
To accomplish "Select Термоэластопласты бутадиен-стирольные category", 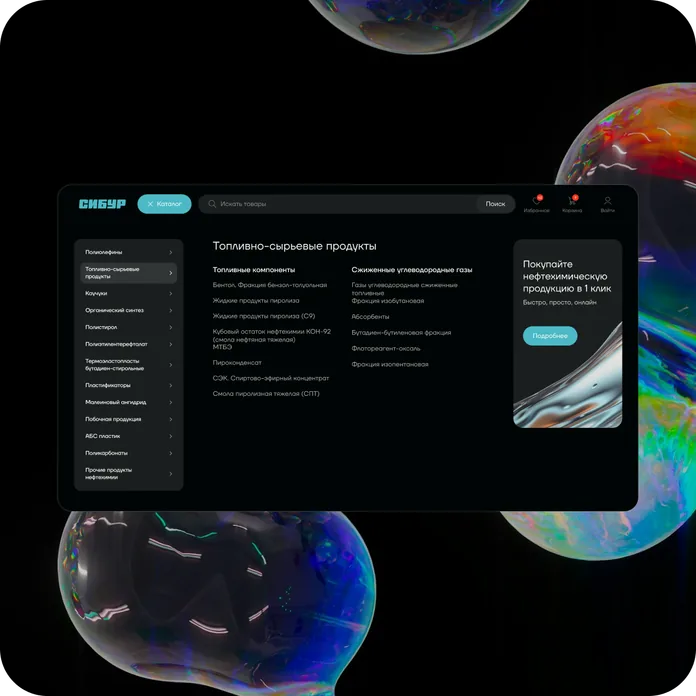I will 129,364.
